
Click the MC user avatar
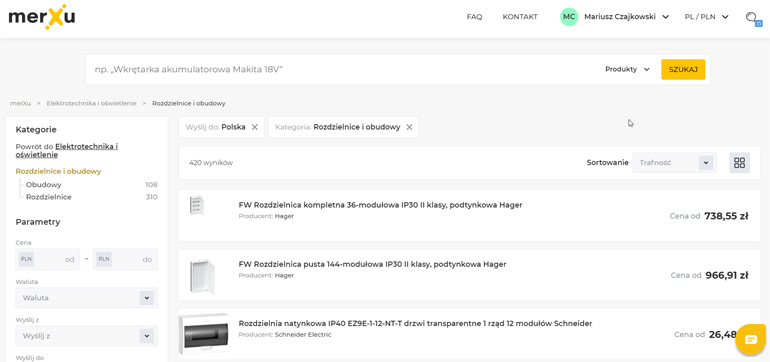tap(569, 17)
